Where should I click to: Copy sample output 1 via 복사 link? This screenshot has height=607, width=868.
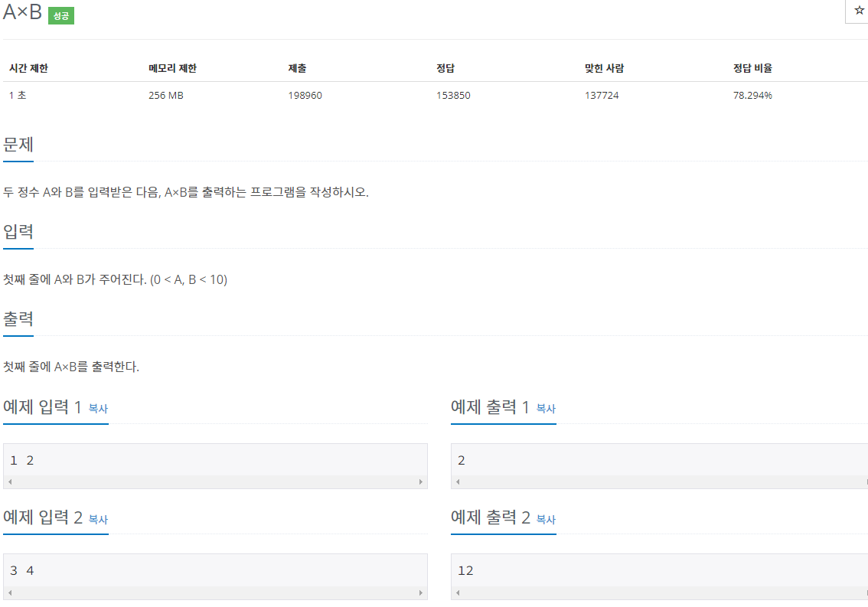[546, 409]
